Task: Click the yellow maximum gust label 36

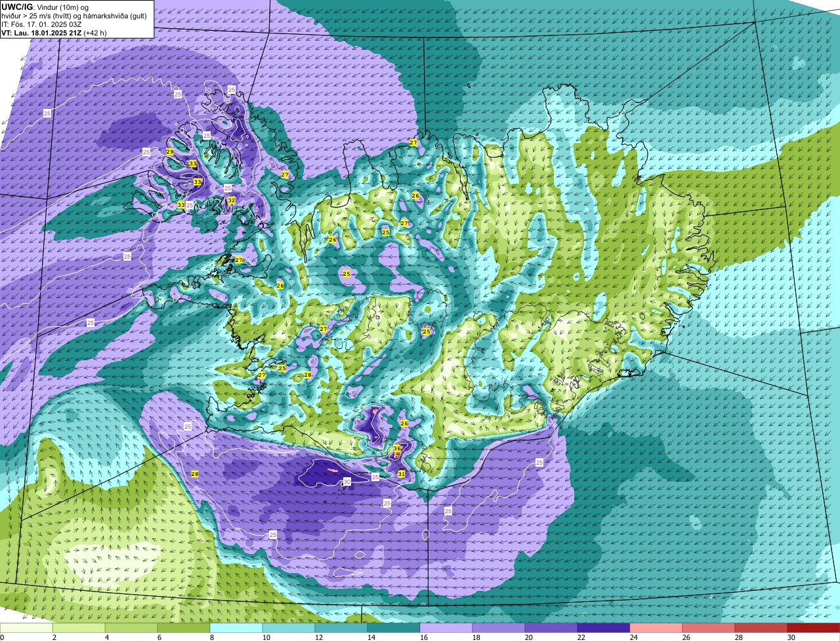Action: (x=397, y=448)
